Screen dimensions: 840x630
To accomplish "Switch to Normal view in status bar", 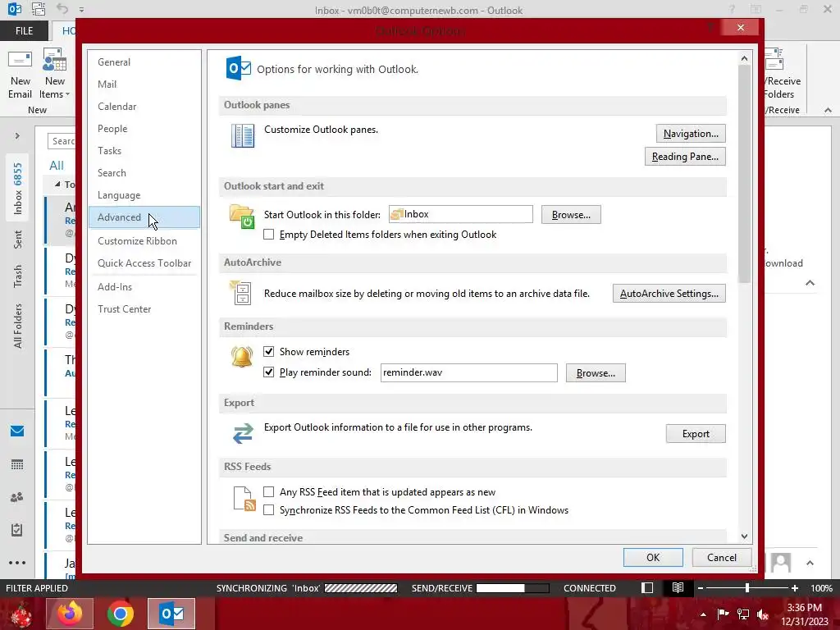I will coord(647,587).
